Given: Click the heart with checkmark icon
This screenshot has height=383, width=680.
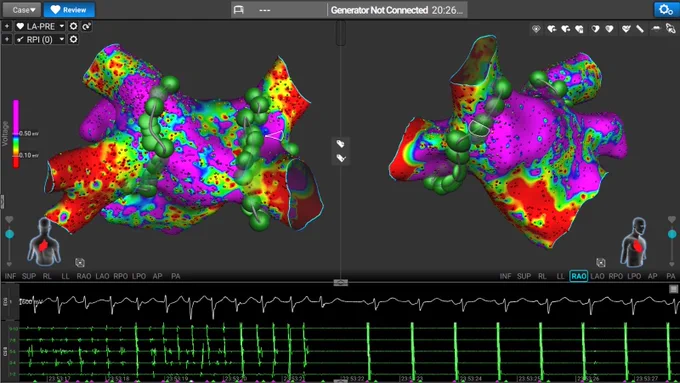Looking at the screenshot, I should [x=626, y=29].
